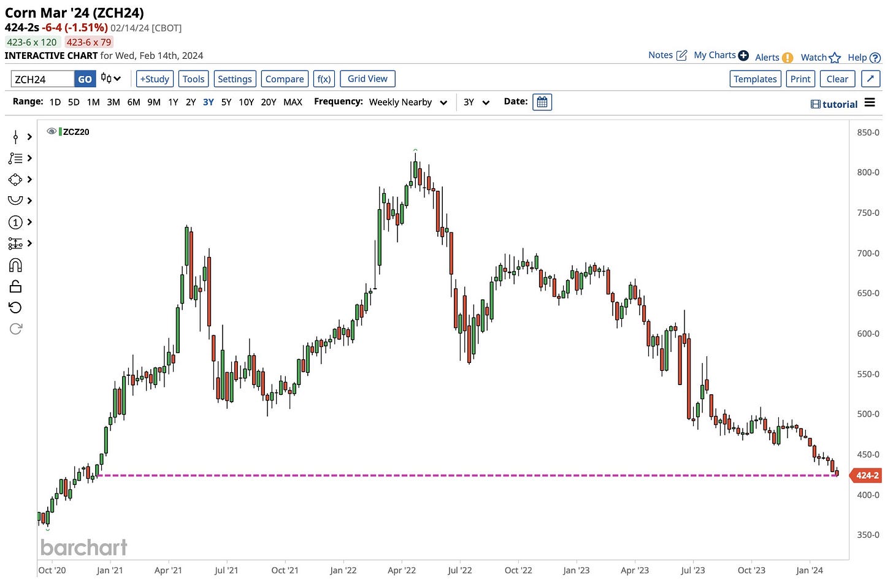Viewport: 893px width, 588px height.
Task: Click the 424-2 price marker label
Action: (867, 475)
